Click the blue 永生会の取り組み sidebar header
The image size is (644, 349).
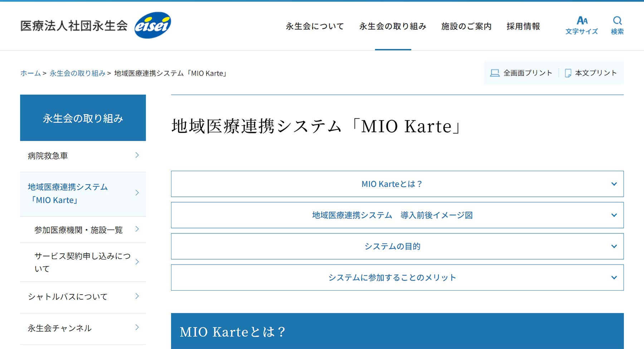point(83,118)
